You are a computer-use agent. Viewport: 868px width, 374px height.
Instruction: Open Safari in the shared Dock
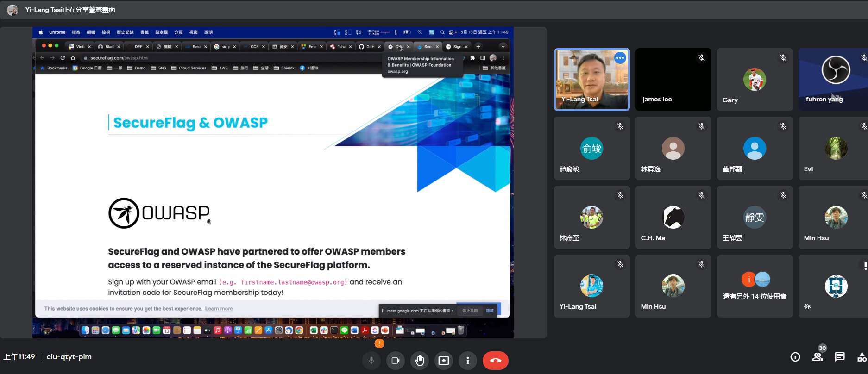tap(106, 330)
